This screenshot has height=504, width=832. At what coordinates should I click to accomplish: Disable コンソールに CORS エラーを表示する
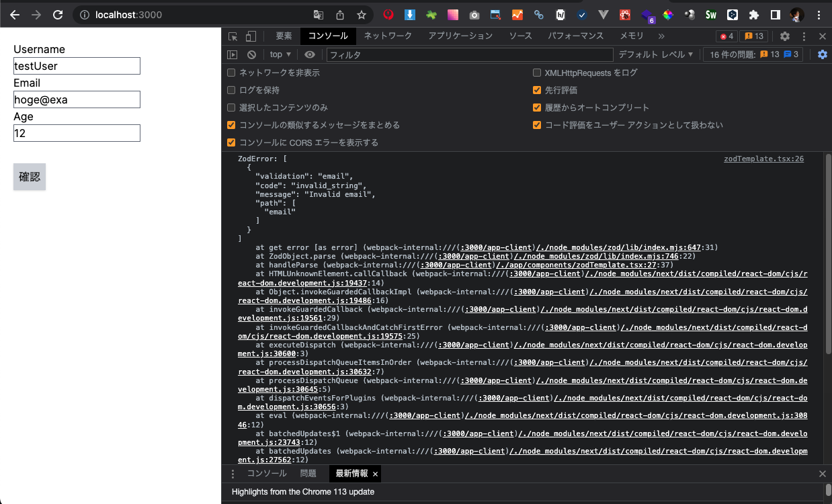pos(231,142)
